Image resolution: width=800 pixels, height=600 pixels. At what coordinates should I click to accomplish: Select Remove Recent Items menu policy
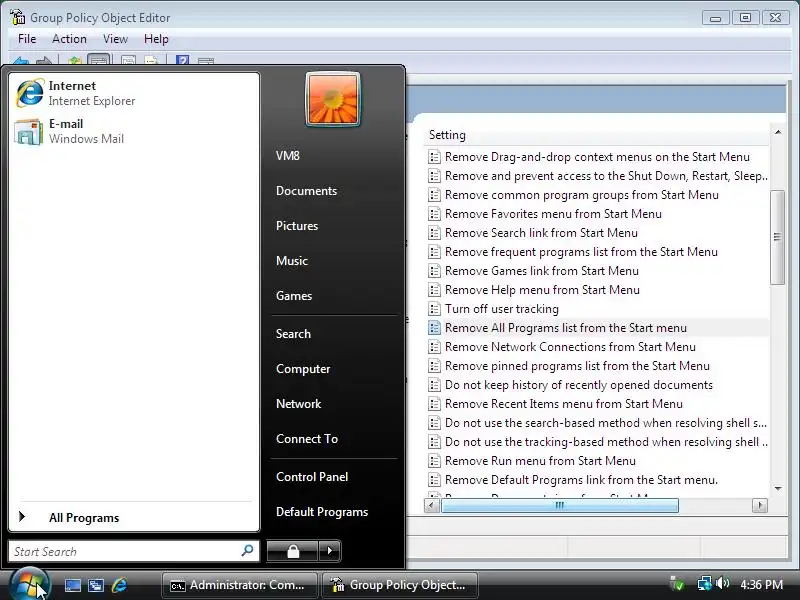(x=564, y=404)
